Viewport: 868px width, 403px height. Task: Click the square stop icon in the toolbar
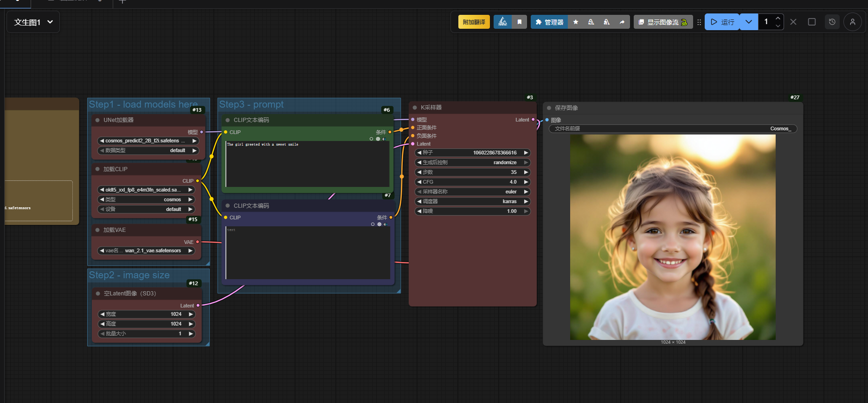[x=811, y=22]
